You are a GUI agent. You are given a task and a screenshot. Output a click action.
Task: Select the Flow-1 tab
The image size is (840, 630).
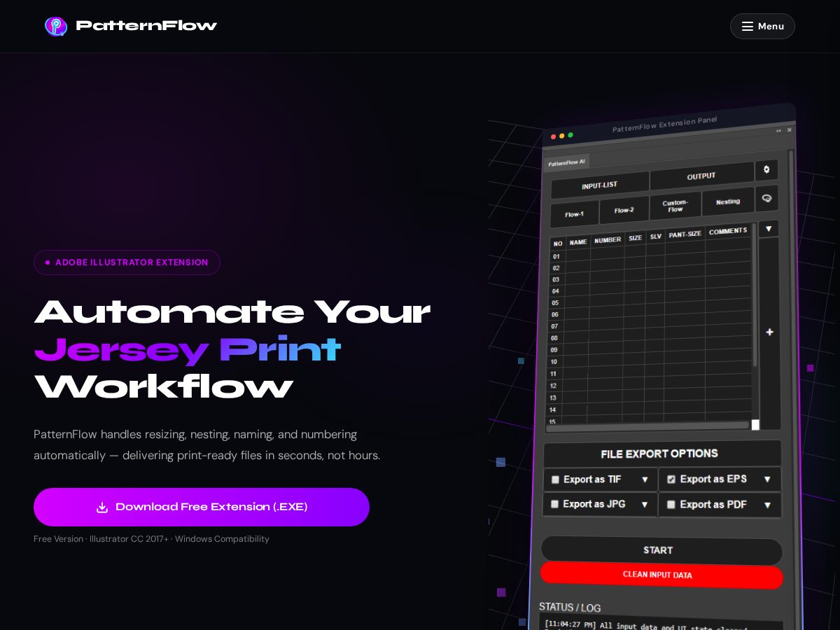pos(574,213)
